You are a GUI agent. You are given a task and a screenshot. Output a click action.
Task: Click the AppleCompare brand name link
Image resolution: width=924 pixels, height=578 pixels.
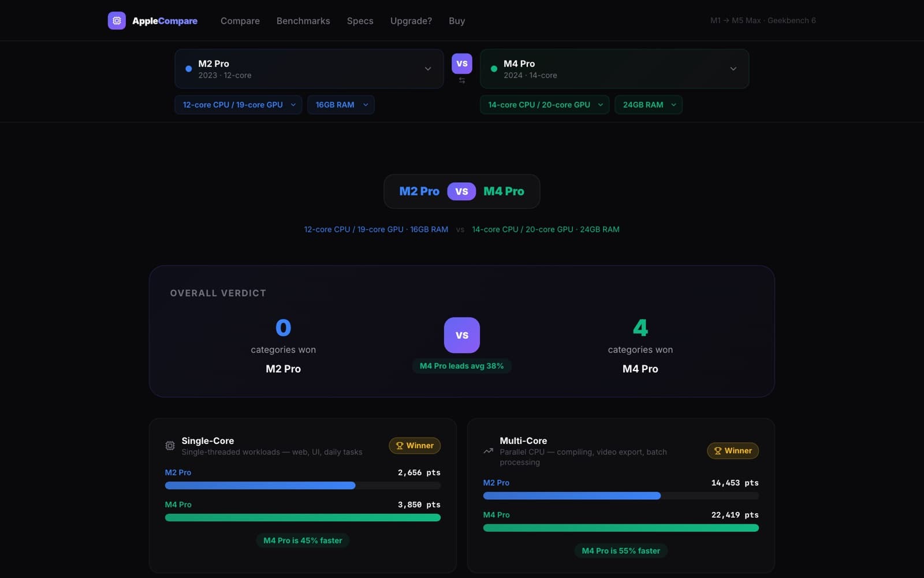click(x=165, y=21)
